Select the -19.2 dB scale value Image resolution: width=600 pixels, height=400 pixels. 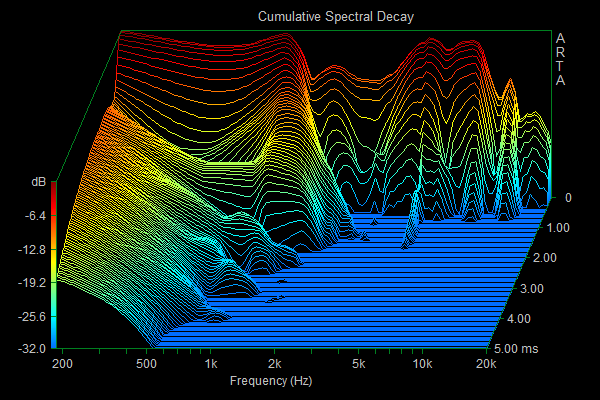pos(32,283)
